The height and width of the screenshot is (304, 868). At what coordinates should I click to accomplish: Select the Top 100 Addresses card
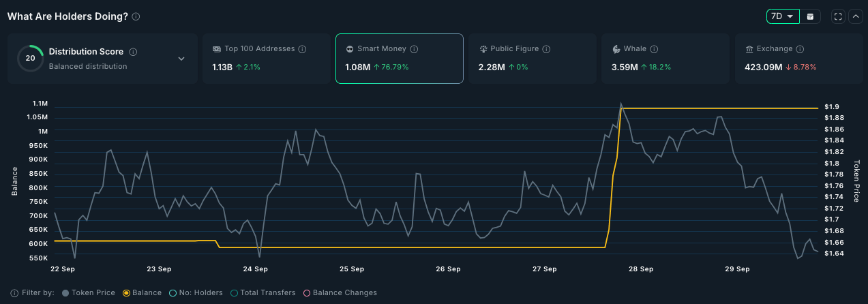[x=266, y=59]
